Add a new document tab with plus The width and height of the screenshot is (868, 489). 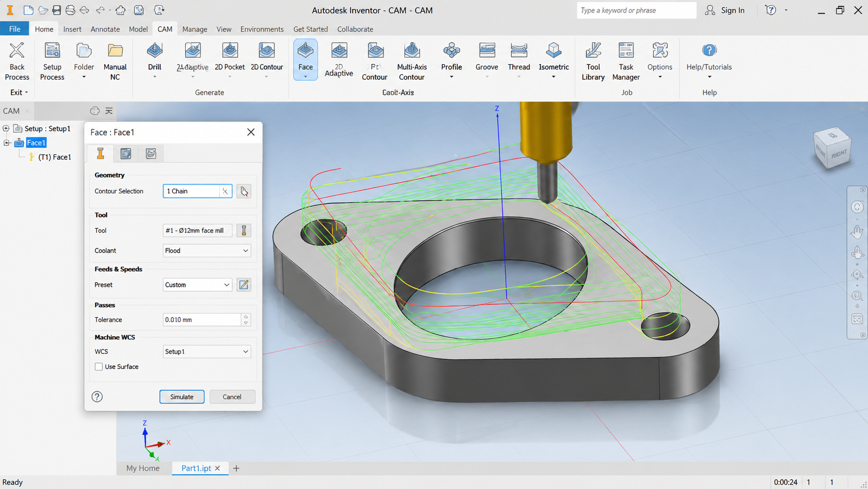[x=236, y=468]
